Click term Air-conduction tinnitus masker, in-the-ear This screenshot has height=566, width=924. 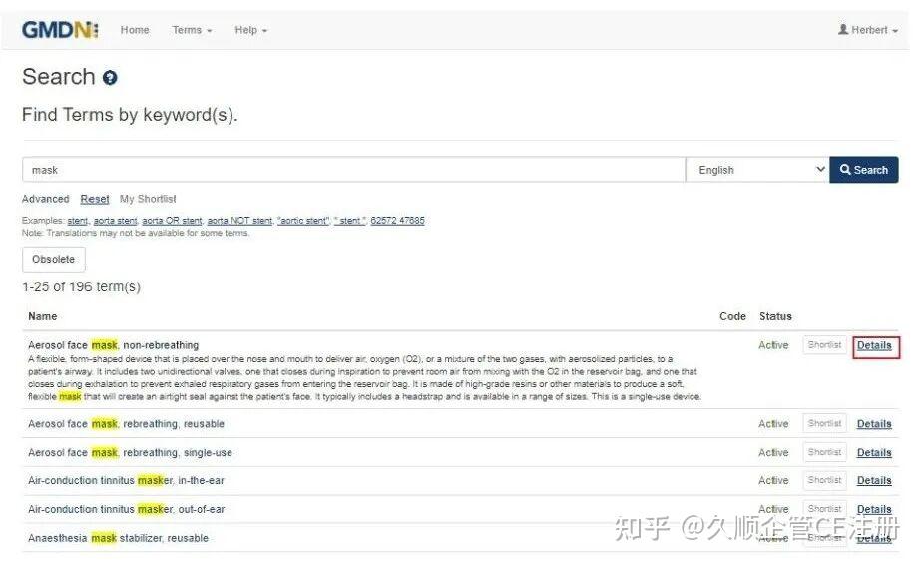[x=126, y=480]
